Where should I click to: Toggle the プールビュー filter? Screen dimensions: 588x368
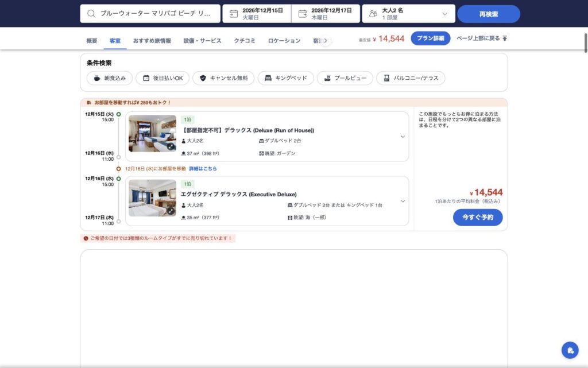pyautogui.click(x=345, y=78)
